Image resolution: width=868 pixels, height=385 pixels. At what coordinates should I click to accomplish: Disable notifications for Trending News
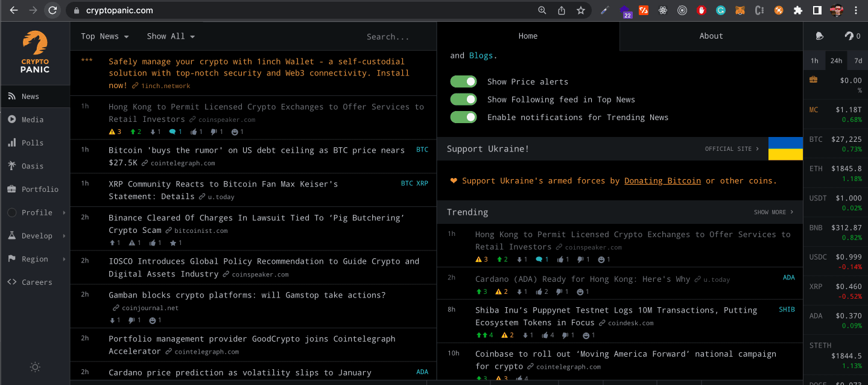pyautogui.click(x=463, y=117)
